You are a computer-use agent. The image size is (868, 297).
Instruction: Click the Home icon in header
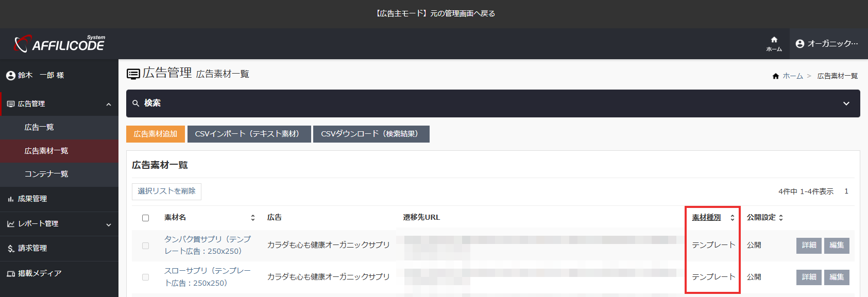[774, 40]
